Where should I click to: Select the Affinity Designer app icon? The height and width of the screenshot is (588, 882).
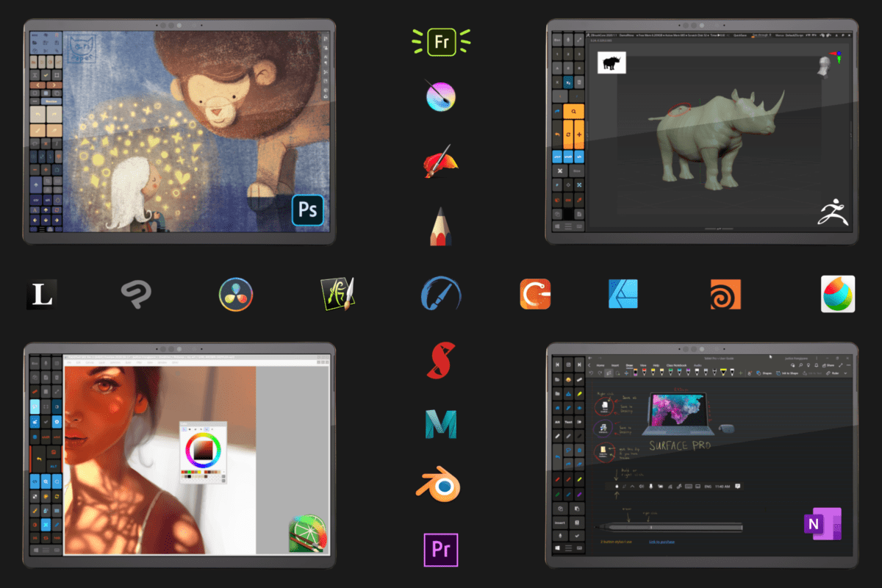pos(623,294)
